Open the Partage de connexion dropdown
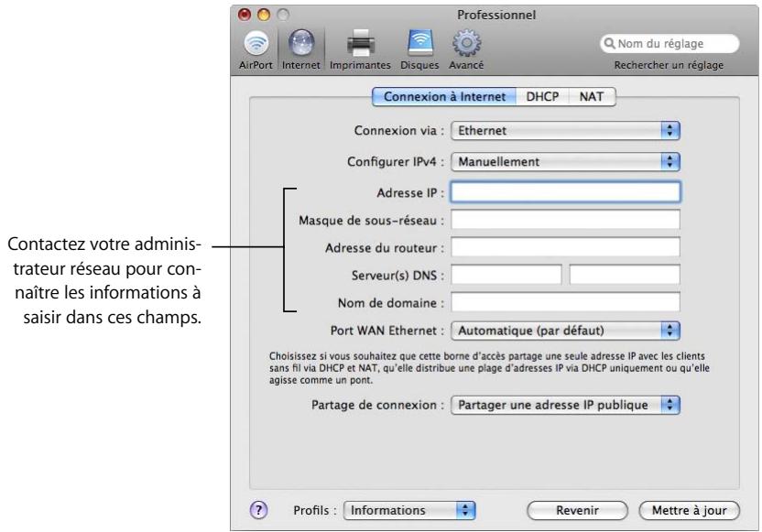 (x=566, y=406)
